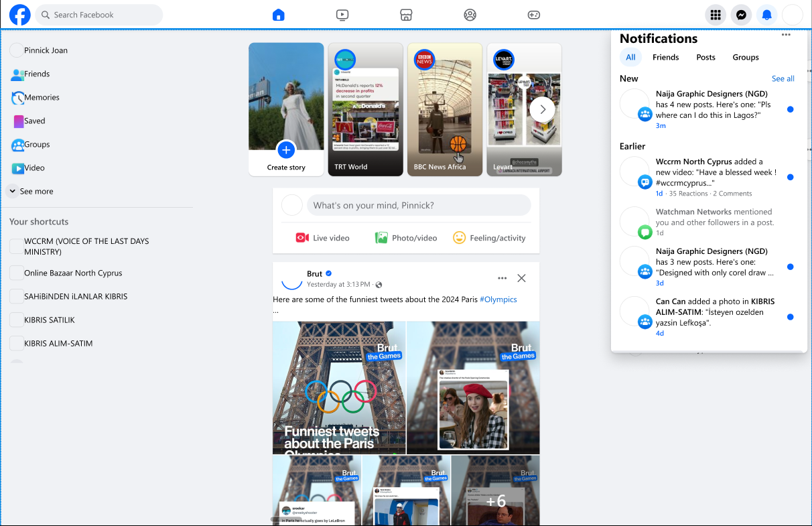Click the Facebook logo icon

click(x=20, y=15)
